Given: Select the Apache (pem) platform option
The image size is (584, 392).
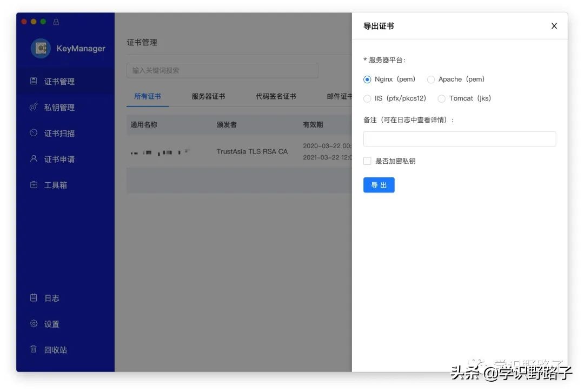Looking at the screenshot, I should [431, 79].
